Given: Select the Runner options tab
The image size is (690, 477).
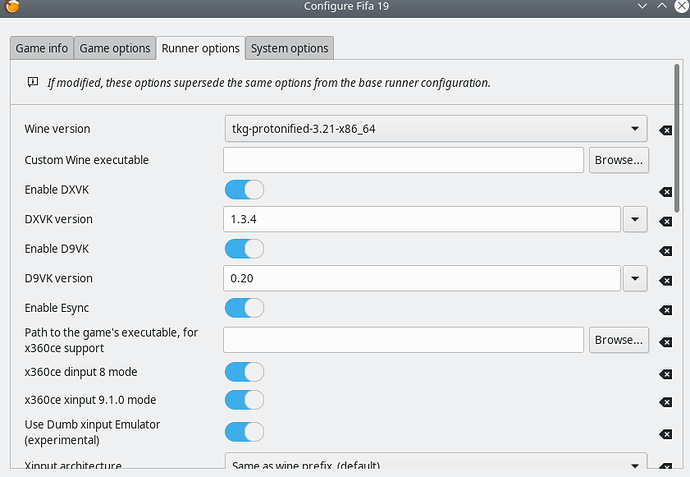Looking at the screenshot, I should (x=201, y=48).
